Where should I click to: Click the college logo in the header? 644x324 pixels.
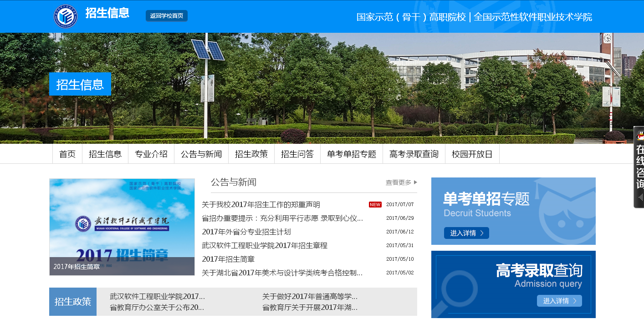66,16
